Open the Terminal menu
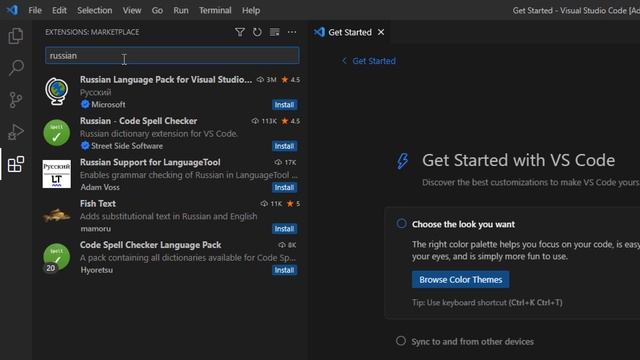The height and width of the screenshot is (360, 640). (215, 10)
